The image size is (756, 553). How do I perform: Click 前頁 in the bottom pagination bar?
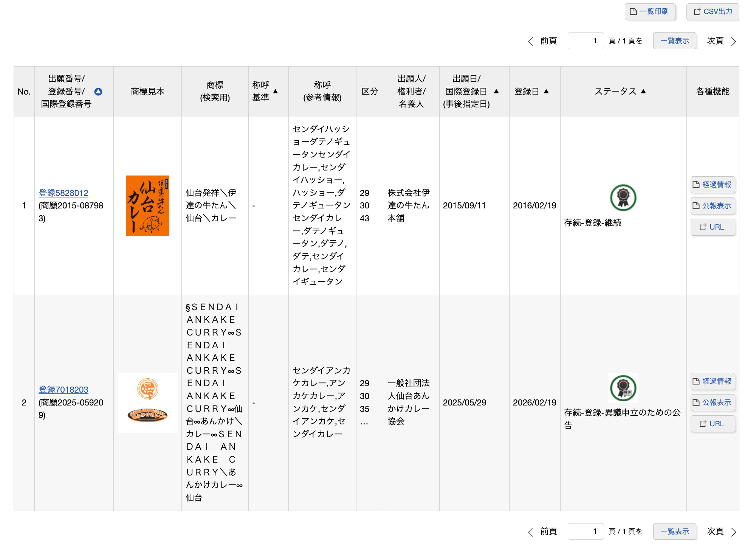pos(547,531)
